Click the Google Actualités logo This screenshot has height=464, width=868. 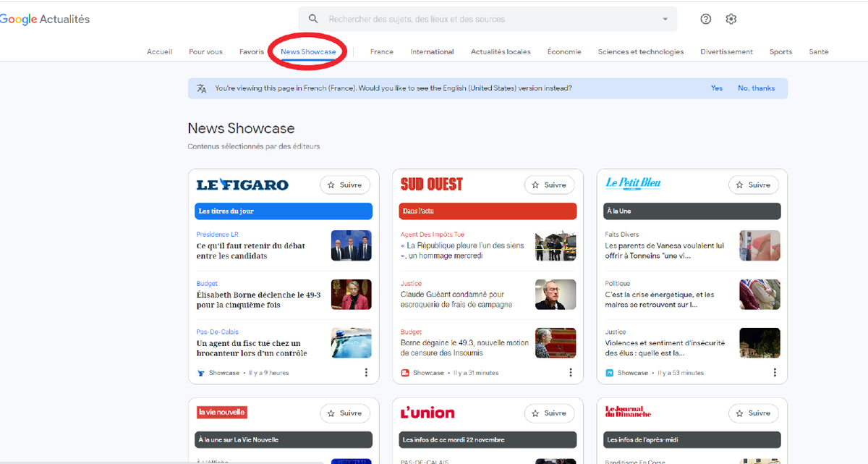click(x=45, y=20)
